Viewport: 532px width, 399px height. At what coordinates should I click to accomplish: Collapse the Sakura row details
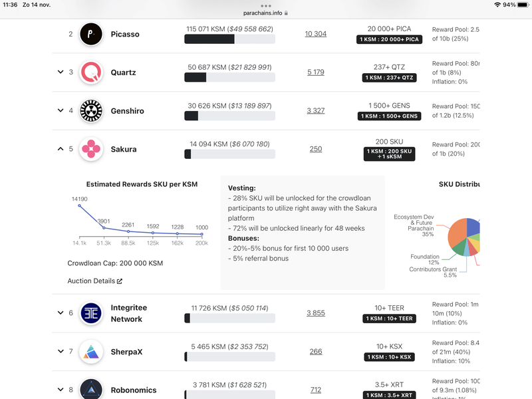pyautogui.click(x=60, y=149)
